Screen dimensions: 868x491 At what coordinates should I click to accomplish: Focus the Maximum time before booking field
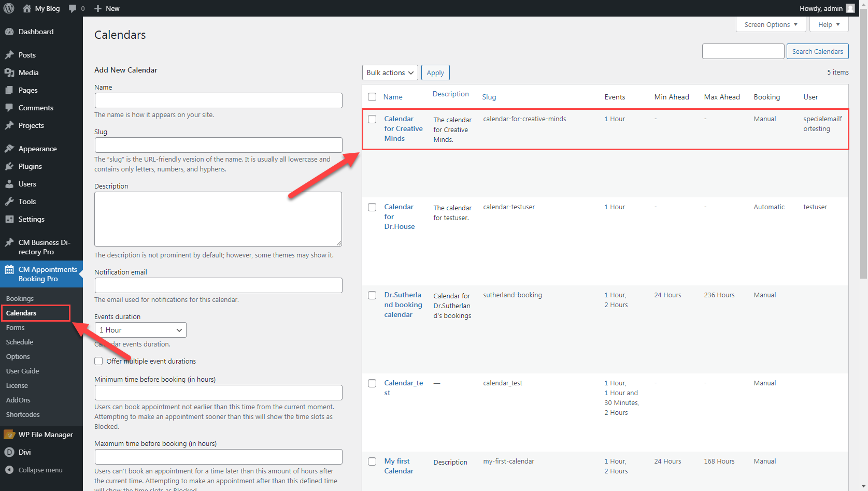[219, 457]
